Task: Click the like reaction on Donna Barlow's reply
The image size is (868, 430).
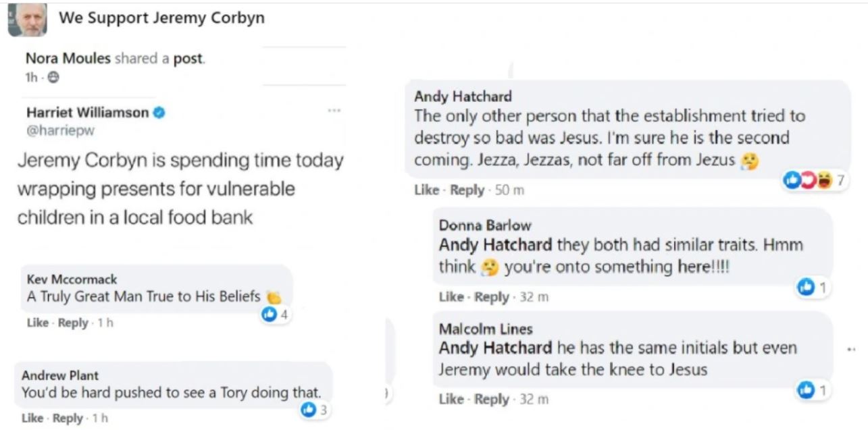Action: (x=806, y=288)
